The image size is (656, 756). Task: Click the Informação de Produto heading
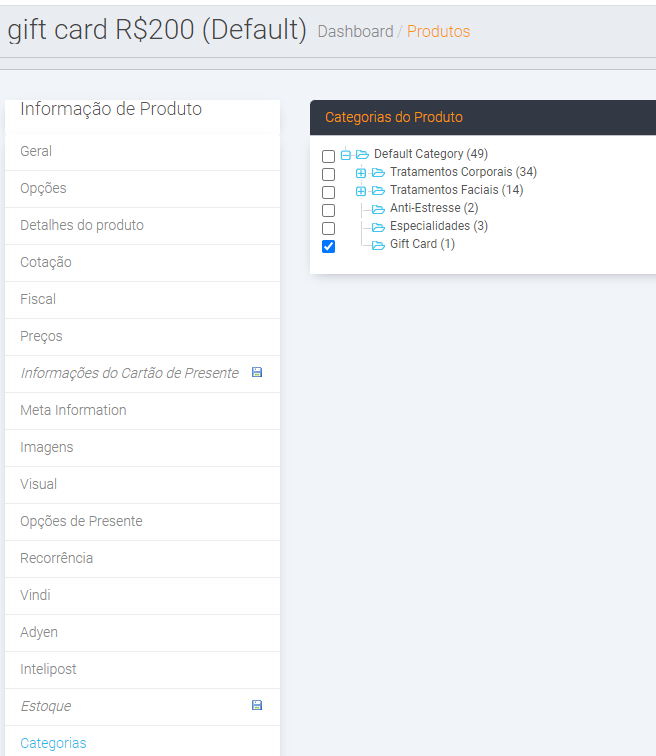click(x=111, y=109)
